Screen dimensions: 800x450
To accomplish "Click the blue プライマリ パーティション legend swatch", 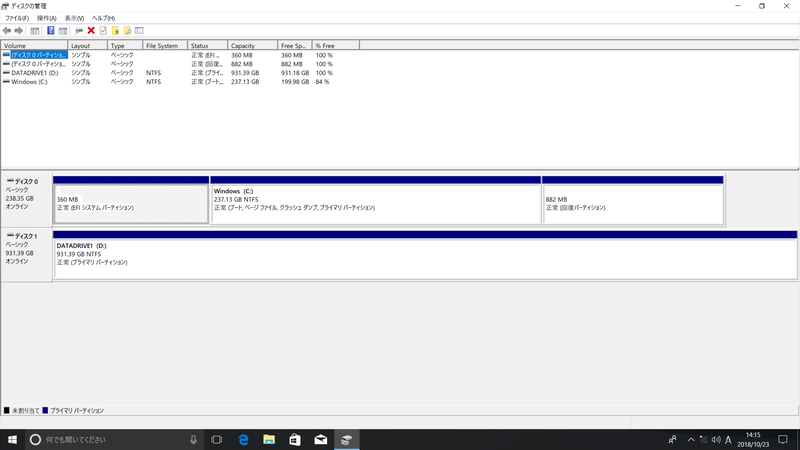I will click(x=45, y=410).
